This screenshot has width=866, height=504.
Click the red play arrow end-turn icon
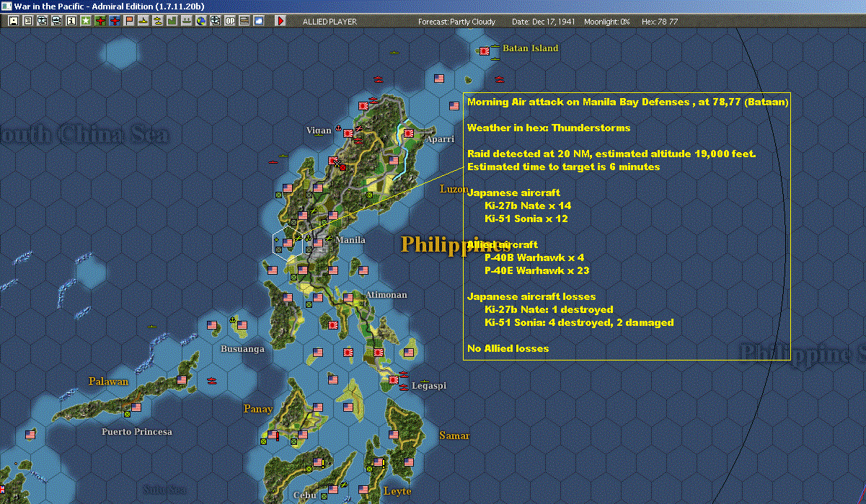click(280, 21)
